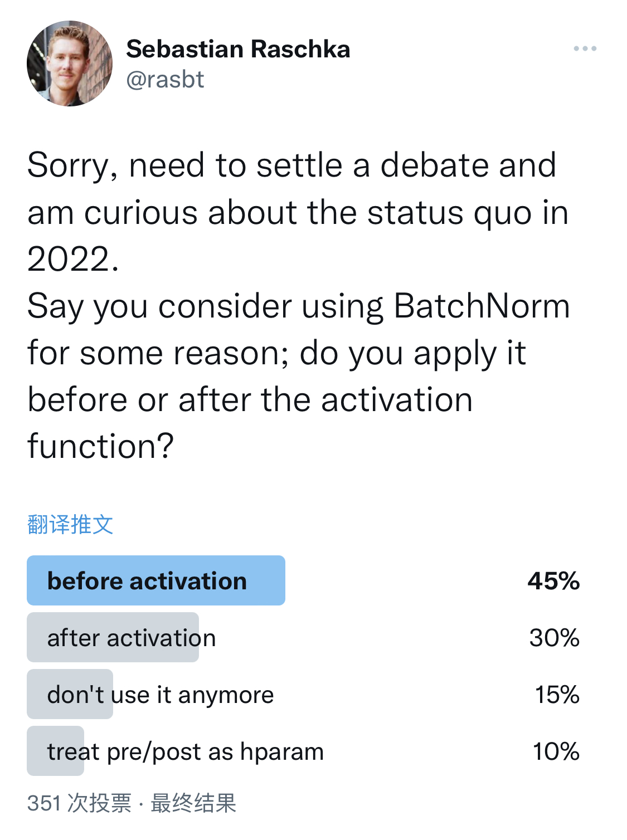This screenshot has height=840, width=627.
Task: Open Sebastian Raschka's profile avatar photo
Action: pos(70,64)
